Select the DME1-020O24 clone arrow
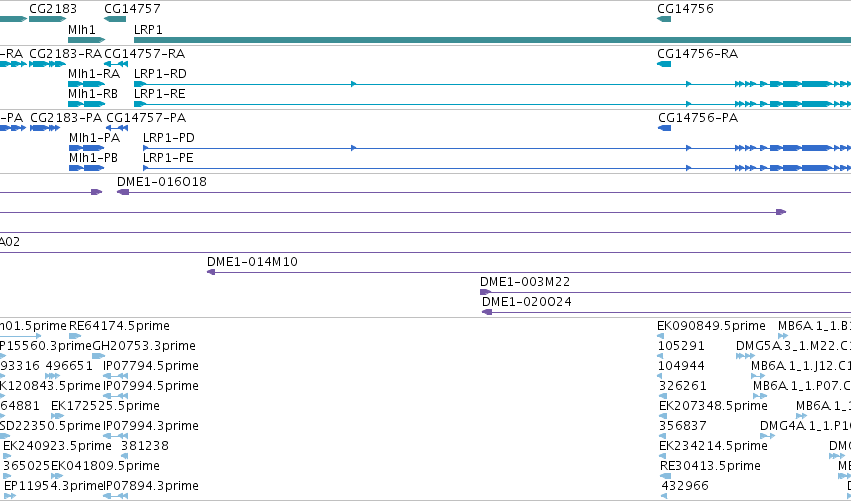This screenshot has width=851, height=501. tap(487, 312)
